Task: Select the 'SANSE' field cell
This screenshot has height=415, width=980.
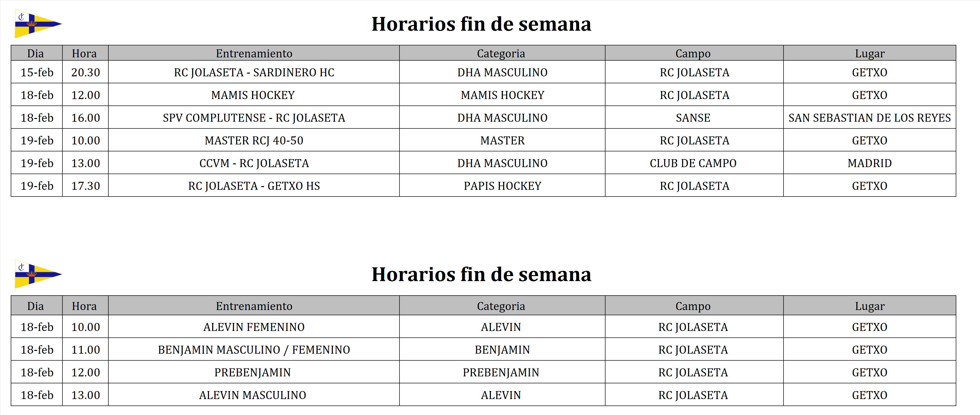Action: pos(693,118)
